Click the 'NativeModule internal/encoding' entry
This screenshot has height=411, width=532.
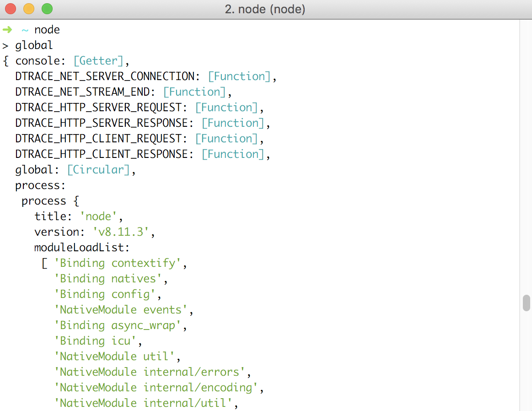(156, 388)
